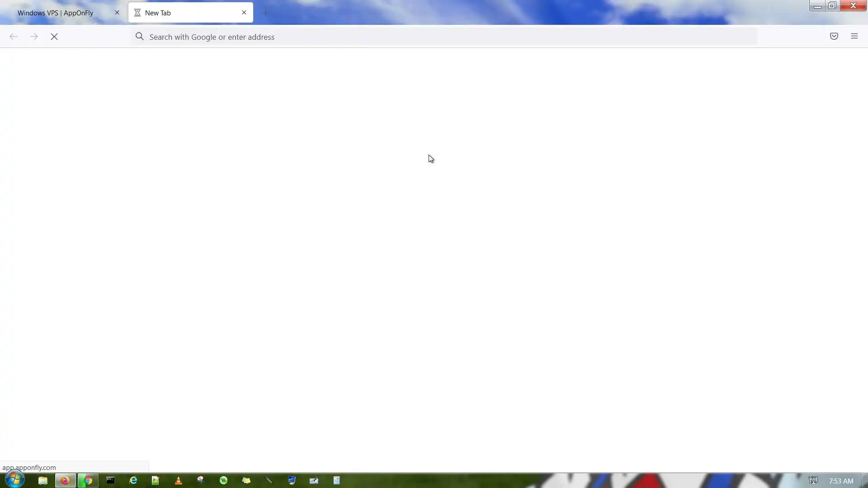868x488 pixels.
Task: Click the search magnifier icon in address bar
Action: click(x=140, y=37)
